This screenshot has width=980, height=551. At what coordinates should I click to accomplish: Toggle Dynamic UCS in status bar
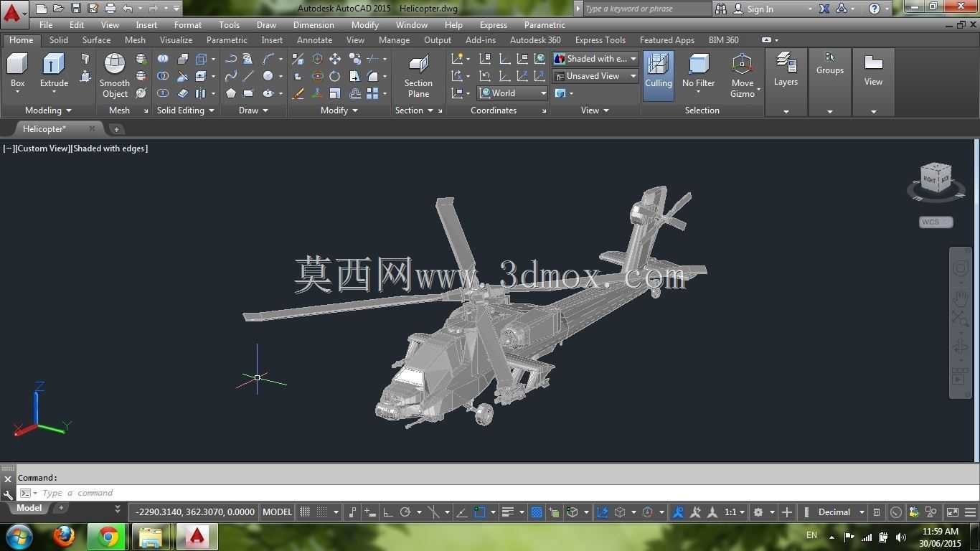pyautogui.click(x=602, y=512)
